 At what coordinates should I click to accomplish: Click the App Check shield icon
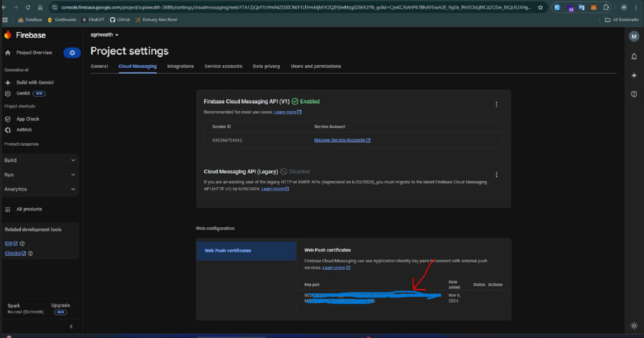(x=7, y=119)
